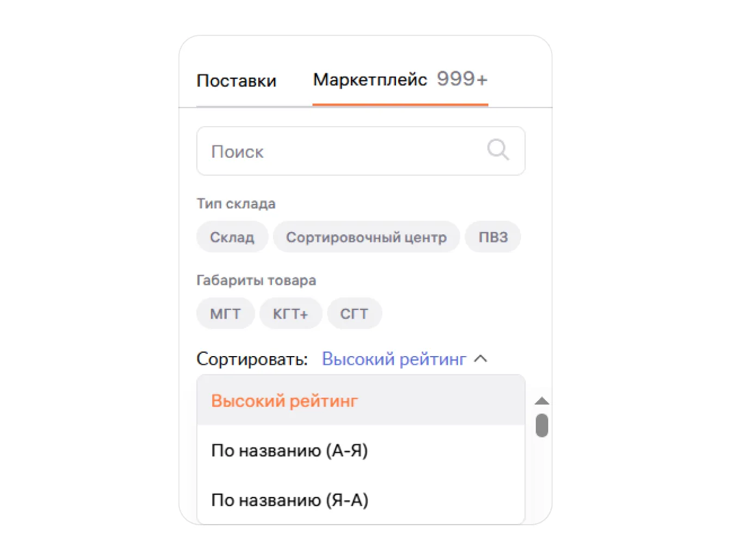Toggle the Сортировочный центр filter chip

tap(366, 237)
